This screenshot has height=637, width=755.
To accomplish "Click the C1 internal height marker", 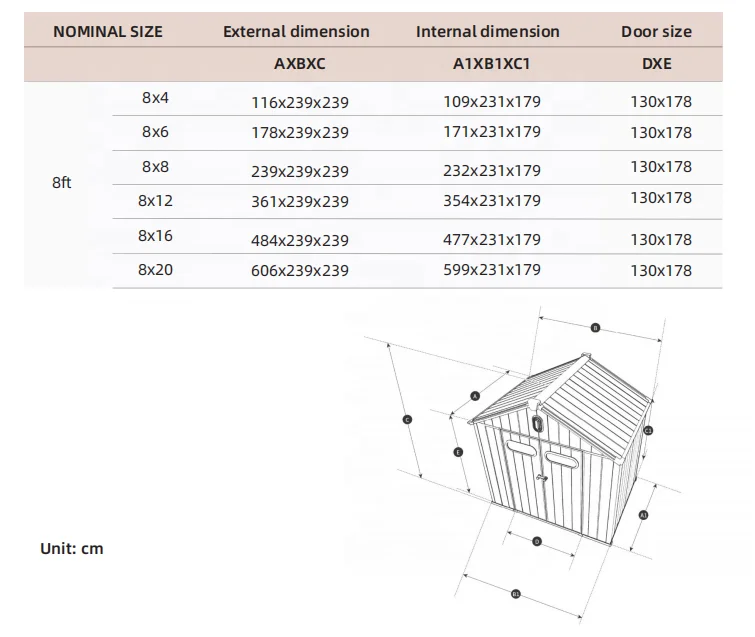I will point(648,430).
